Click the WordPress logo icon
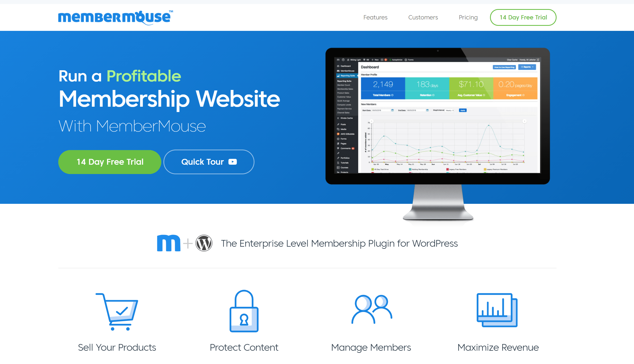The width and height of the screenshot is (634, 364). [x=204, y=243]
